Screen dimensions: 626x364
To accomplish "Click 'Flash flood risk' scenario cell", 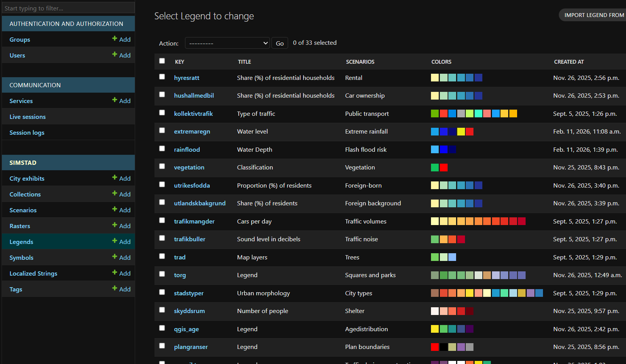I will [366, 149].
